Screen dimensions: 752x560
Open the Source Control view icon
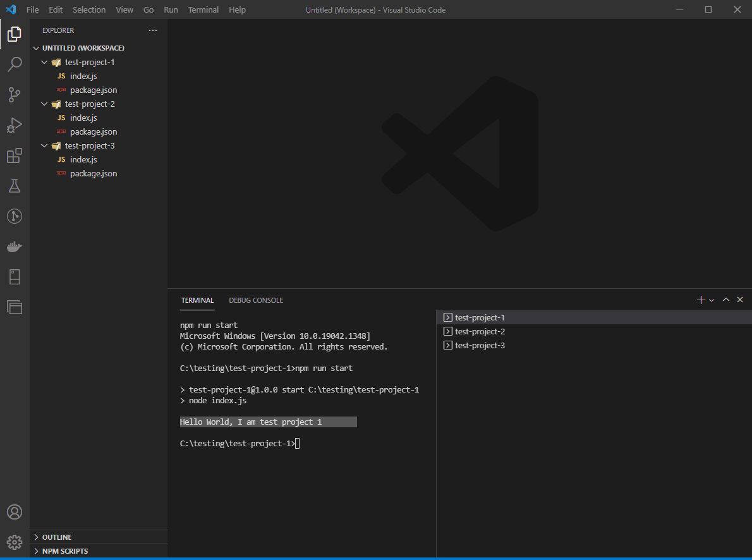coord(15,95)
